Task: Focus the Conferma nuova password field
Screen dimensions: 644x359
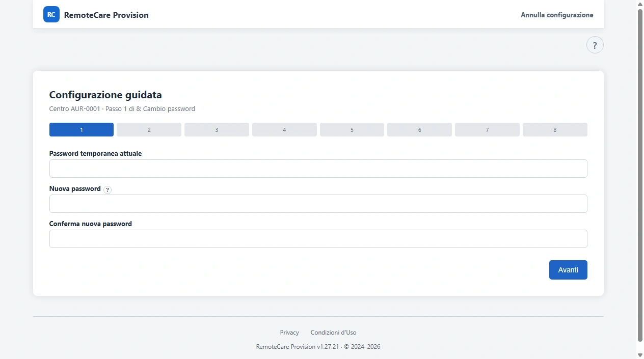Action: 318,239
